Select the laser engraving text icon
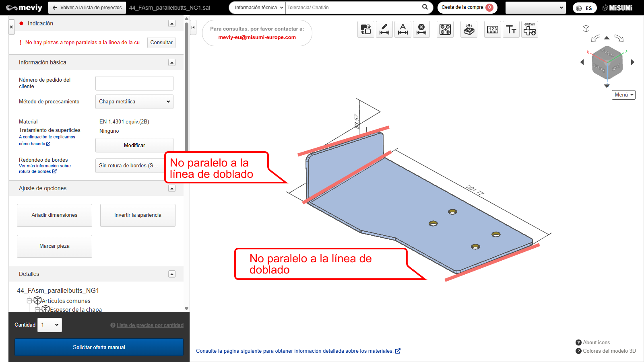This screenshot has height=362, width=644. [469, 29]
